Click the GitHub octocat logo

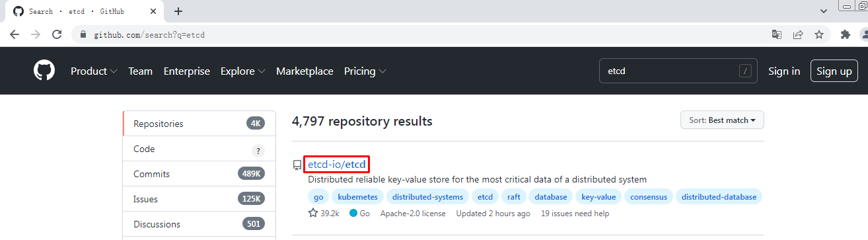[44, 71]
